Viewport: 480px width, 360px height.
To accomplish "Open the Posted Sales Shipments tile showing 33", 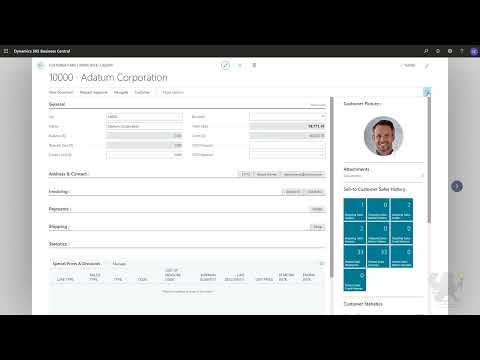I will [x=355, y=256].
